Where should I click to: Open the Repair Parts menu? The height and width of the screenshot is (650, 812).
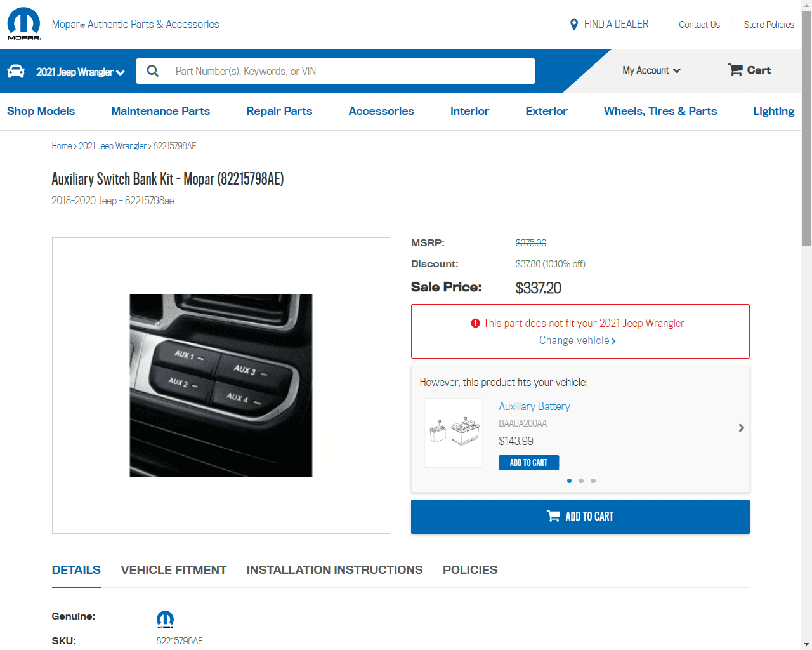(279, 111)
